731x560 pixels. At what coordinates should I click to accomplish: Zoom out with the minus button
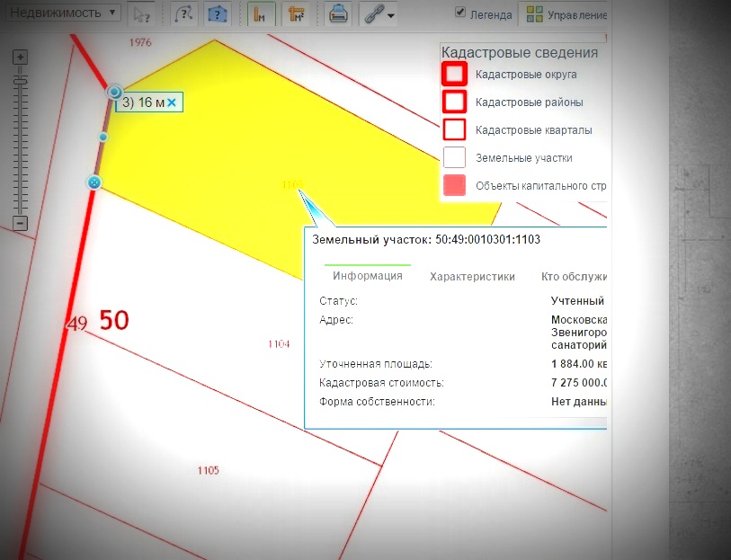tap(21, 223)
